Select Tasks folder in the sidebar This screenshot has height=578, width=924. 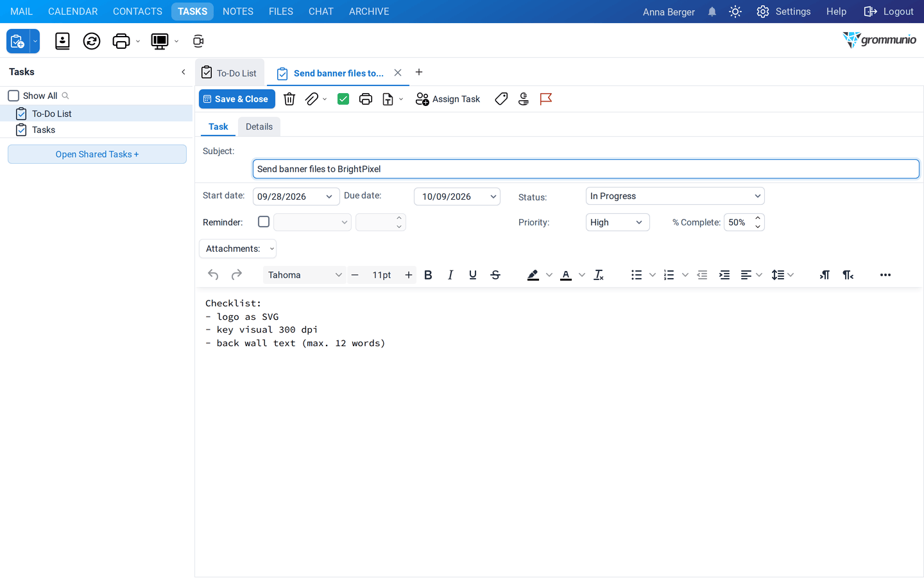pos(96,130)
